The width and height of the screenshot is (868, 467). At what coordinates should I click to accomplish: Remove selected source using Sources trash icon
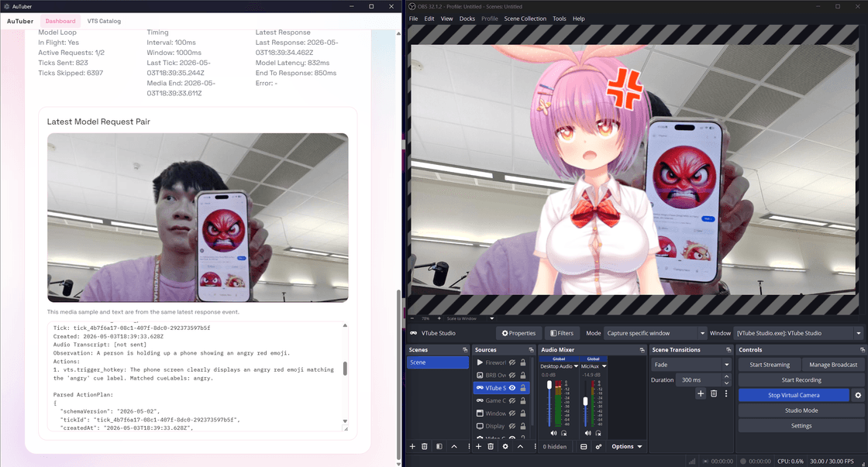click(491, 447)
